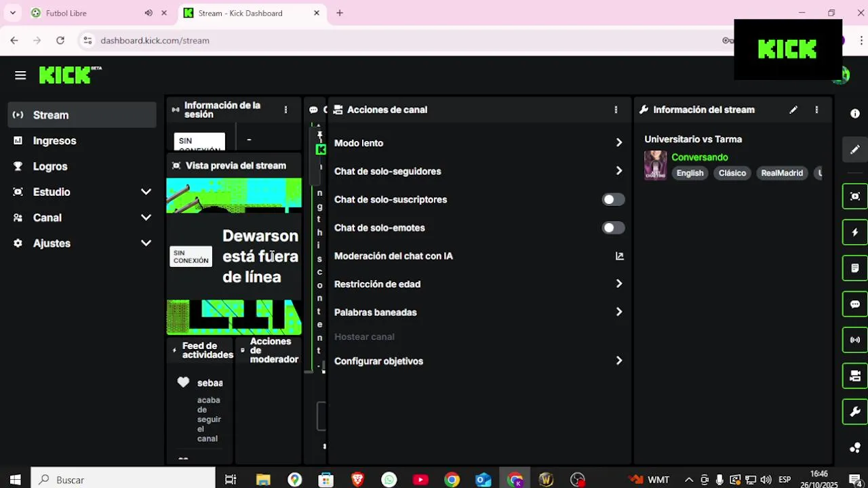The height and width of the screenshot is (488, 868).
Task: Open Palabras baneadas arrow
Action: pos(618,312)
